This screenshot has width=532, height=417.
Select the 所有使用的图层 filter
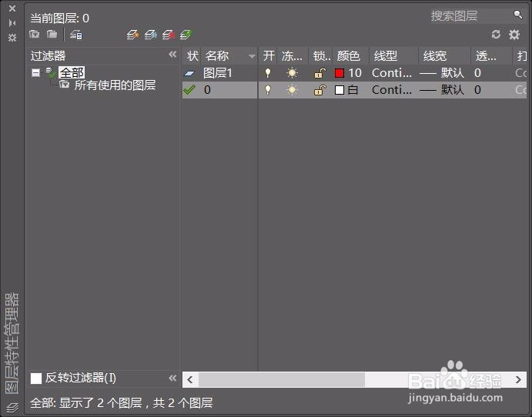[x=115, y=85]
